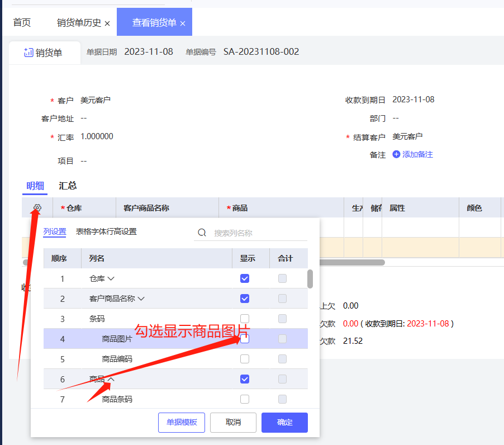Go to the 首页 tab
504x445 pixels.
click(x=22, y=23)
